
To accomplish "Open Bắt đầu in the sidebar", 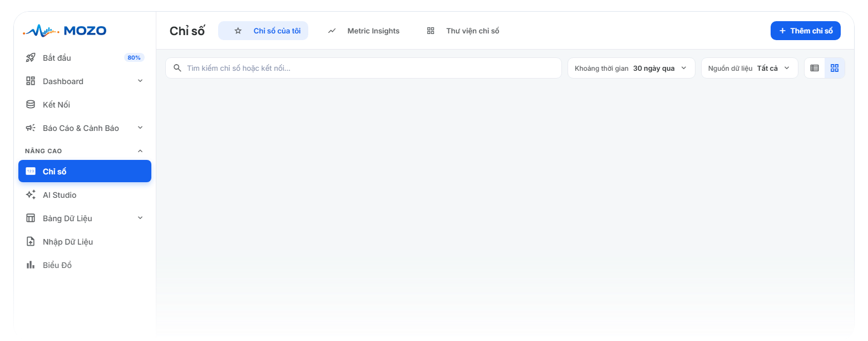I will point(85,58).
